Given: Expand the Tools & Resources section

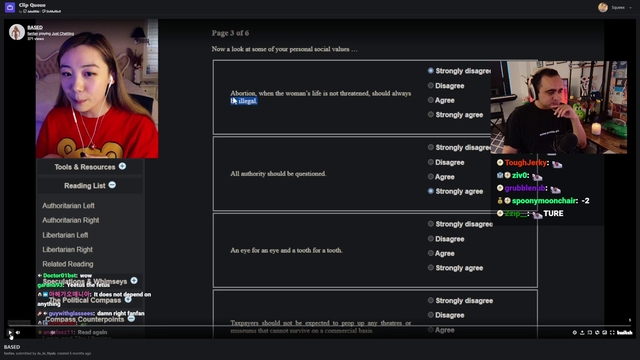Looking at the screenshot, I should pyautogui.click(x=122, y=166).
